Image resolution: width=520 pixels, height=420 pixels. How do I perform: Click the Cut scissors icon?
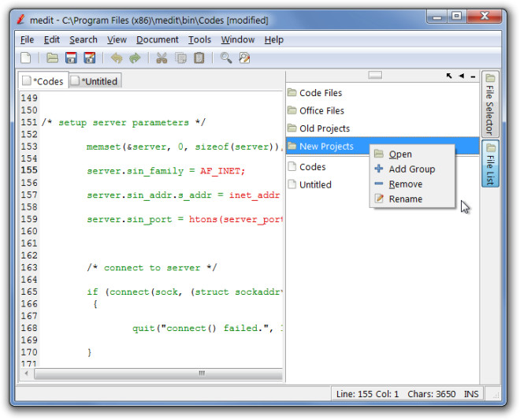click(x=162, y=58)
